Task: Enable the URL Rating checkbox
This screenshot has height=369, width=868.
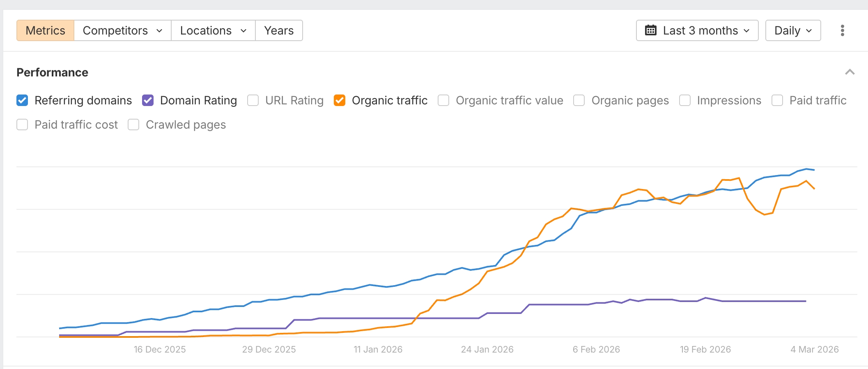Action: [253, 100]
